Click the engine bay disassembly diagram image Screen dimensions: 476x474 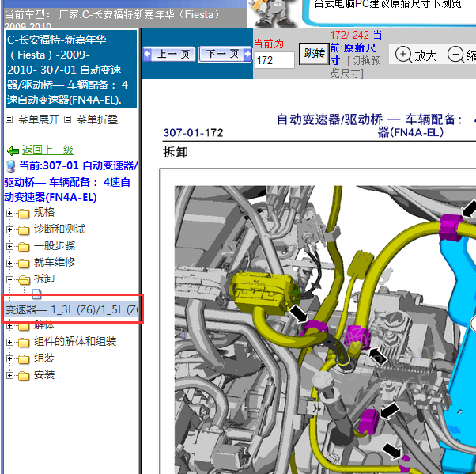(325, 330)
